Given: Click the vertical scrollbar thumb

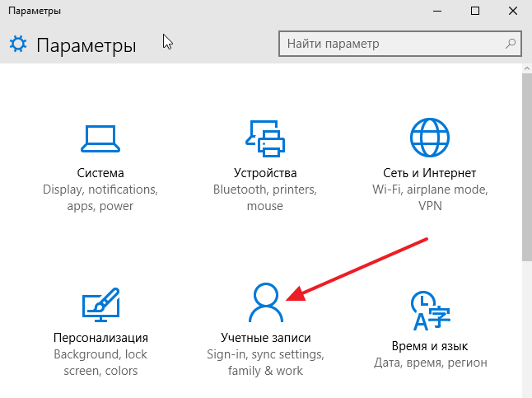Looking at the screenshot, I should pyautogui.click(x=525, y=165).
